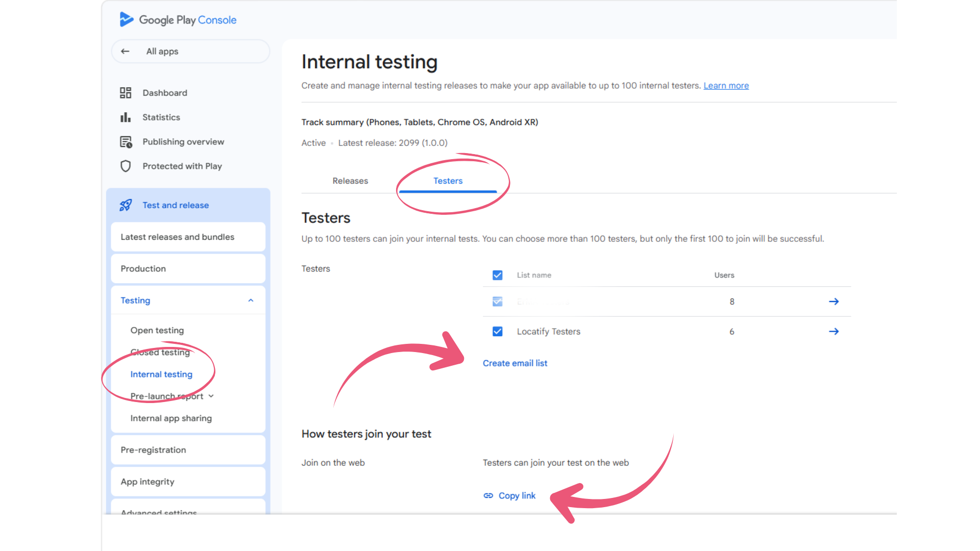Click Copy link for web testers
980x551 pixels.
[x=517, y=496]
